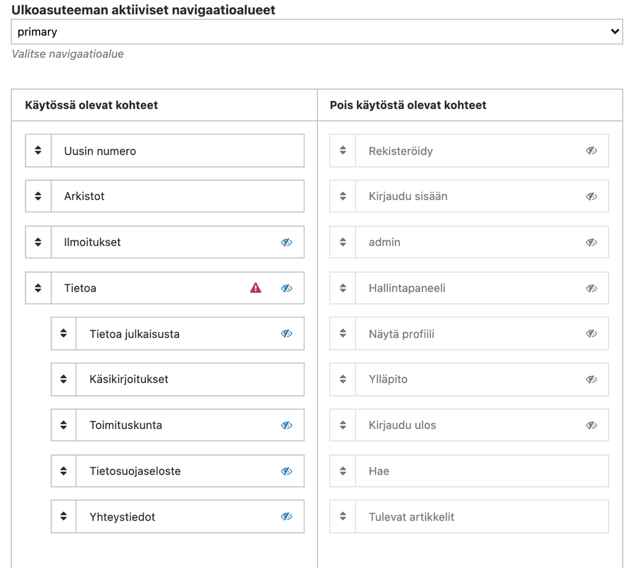The width and height of the screenshot is (634, 568).
Task: Click the eye icon on Hallintapaneeli
Action: tap(592, 288)
